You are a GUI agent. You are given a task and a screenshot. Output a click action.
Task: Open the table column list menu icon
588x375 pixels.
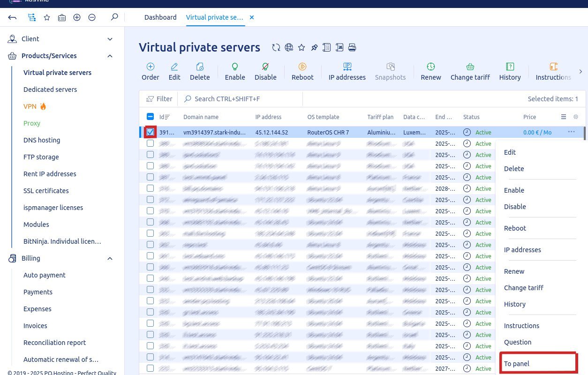pos(564,117)
